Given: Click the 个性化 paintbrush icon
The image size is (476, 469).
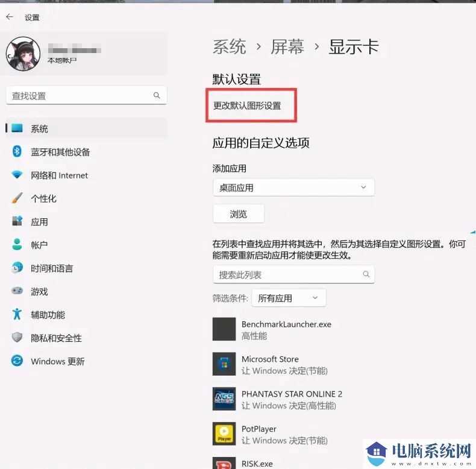Looking at the screenshot, I should click(x=17, y=198).
